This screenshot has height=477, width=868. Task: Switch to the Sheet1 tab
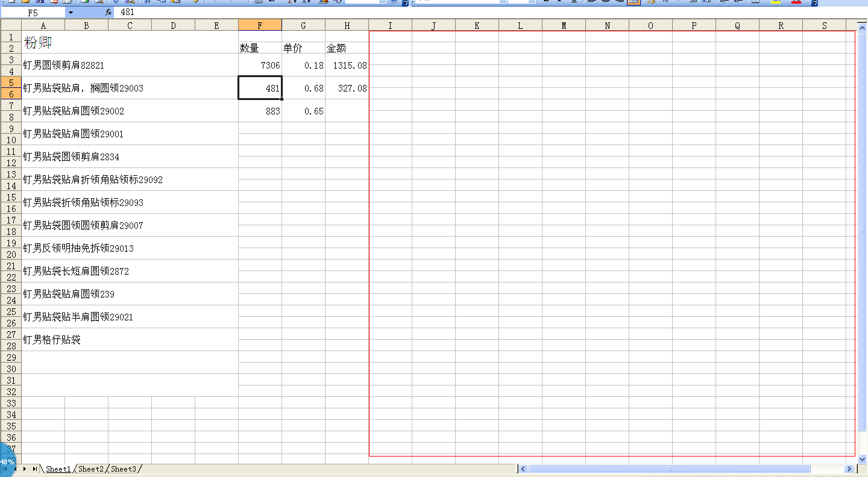coord(58,469)
